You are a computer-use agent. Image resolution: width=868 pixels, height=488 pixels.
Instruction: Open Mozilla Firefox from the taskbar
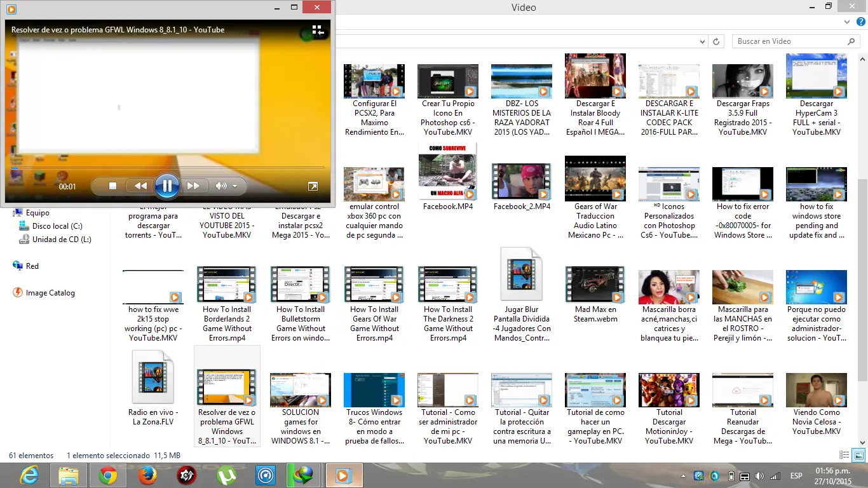click(147, 475)
